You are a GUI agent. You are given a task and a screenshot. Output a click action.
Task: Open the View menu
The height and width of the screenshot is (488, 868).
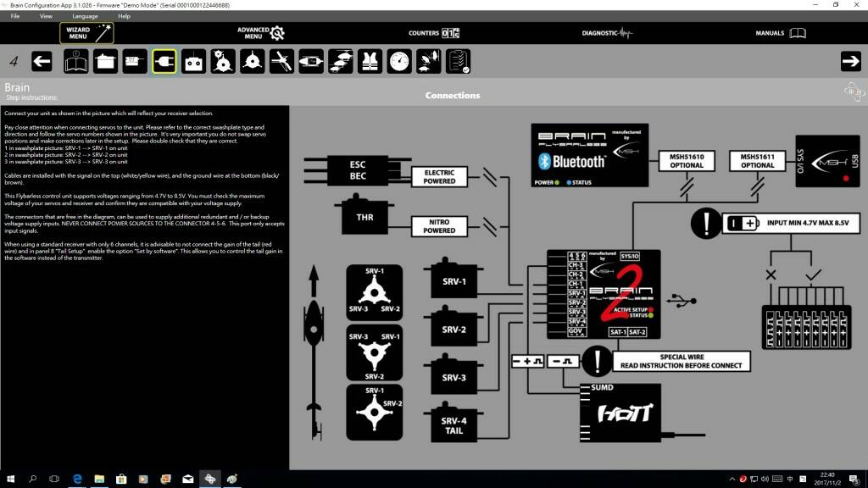click(46, 16)
